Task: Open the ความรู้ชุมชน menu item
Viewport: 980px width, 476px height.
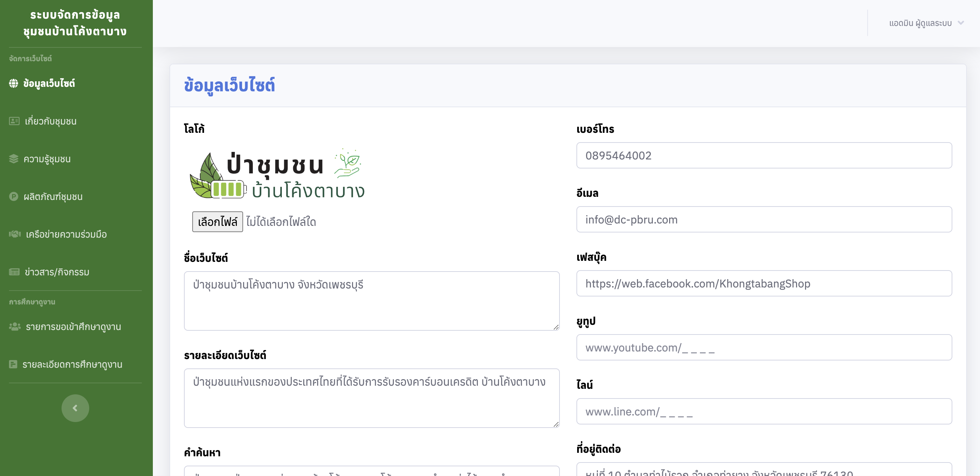Action: (47, 159)
